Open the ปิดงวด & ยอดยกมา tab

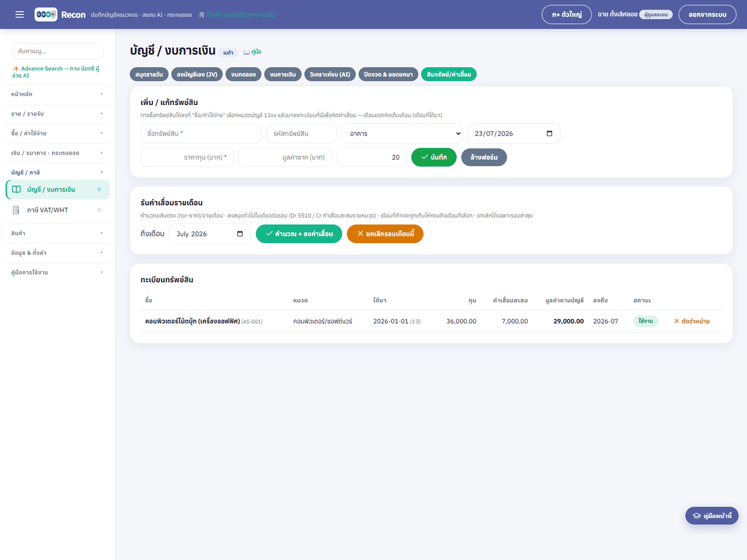click(x=388, y=74)
